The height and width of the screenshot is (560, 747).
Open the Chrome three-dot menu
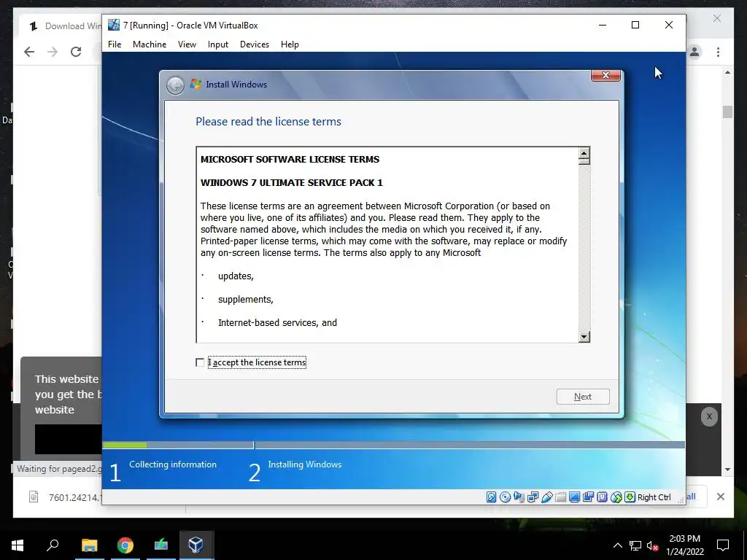718,52
